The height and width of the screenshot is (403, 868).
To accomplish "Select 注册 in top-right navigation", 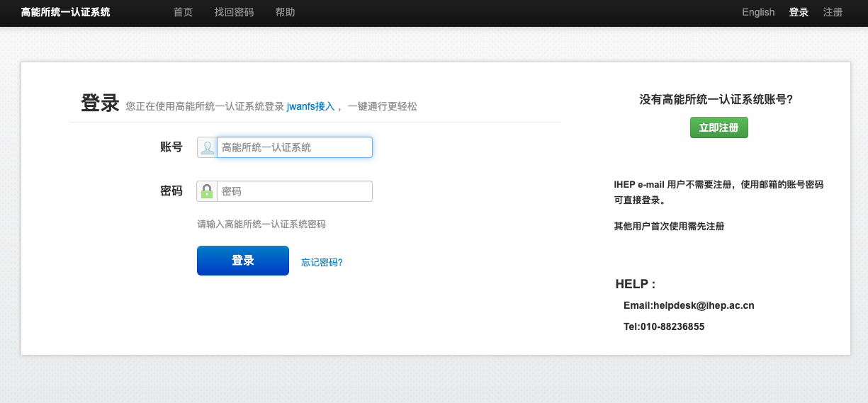I will (x=833, y=12).
